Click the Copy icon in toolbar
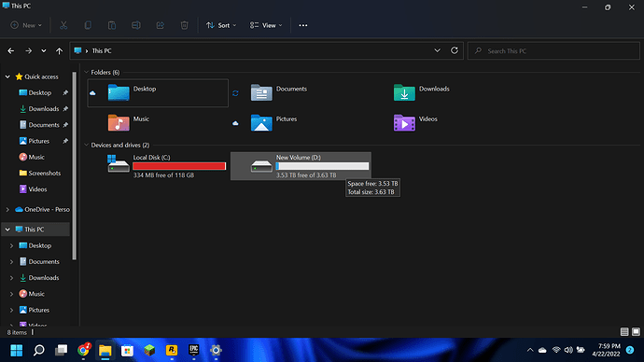 pos(88,25)
